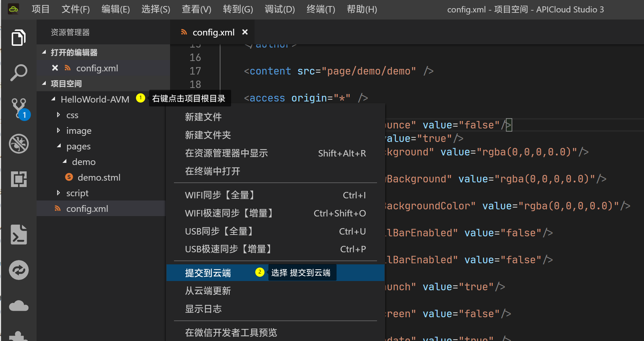Click the first rgba(0,0,0,0.0) value in the editor

click(527, 152)
